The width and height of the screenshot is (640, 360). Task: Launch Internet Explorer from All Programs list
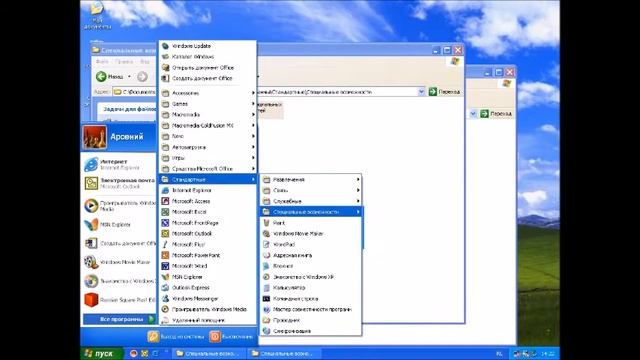tap(207, 190)
